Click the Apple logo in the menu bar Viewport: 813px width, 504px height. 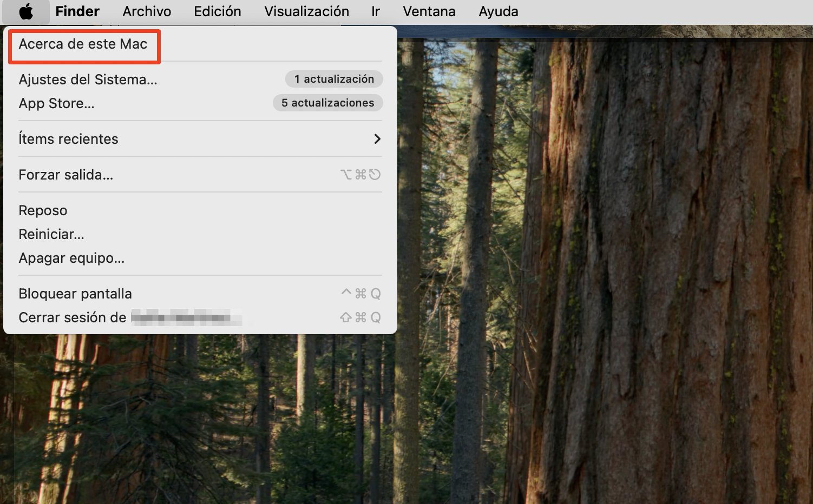pyautogui.click(x=25, y=11)
